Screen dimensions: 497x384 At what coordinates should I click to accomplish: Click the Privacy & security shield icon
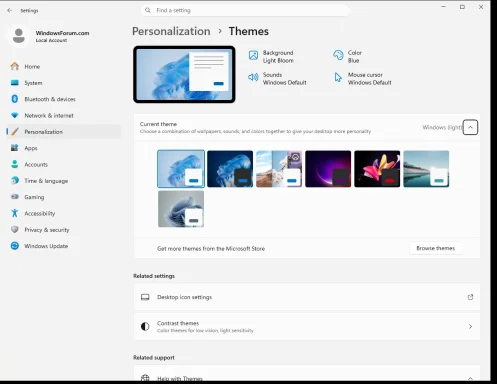coord(15,229)
